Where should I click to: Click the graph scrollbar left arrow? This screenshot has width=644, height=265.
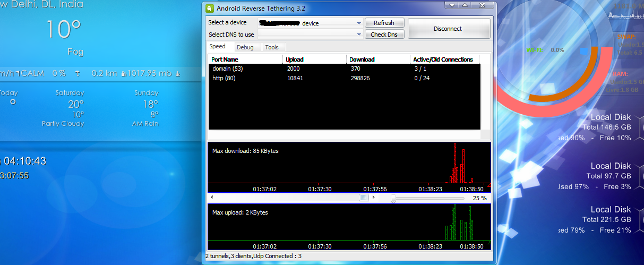tap(212, 198)
